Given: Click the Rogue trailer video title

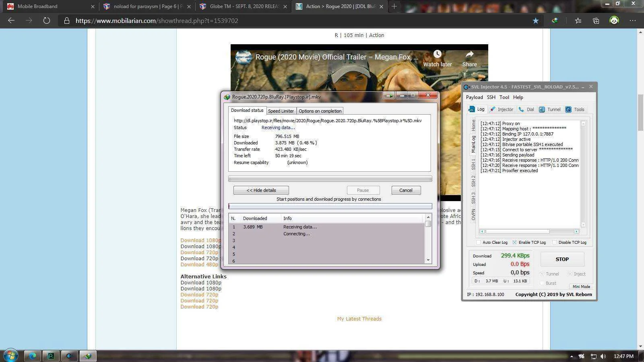Looking at the screenshot, I should pos(337,57).
